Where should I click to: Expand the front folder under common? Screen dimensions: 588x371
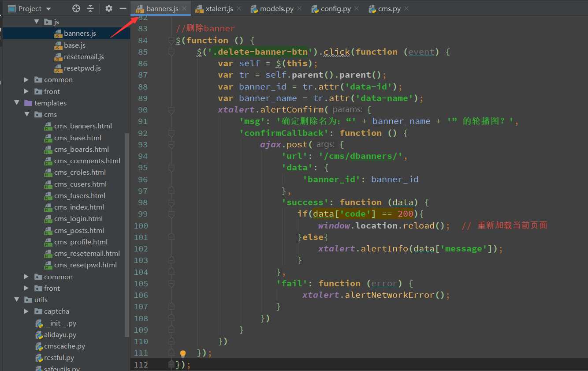pos(26,91)
